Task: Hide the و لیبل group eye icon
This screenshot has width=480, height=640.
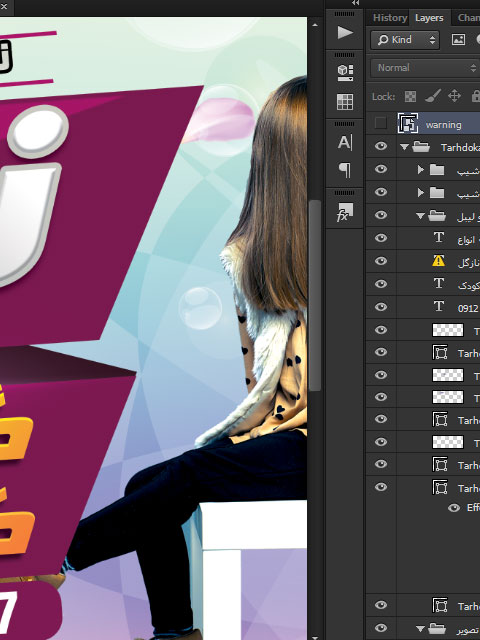Action: tap(381, 215)
